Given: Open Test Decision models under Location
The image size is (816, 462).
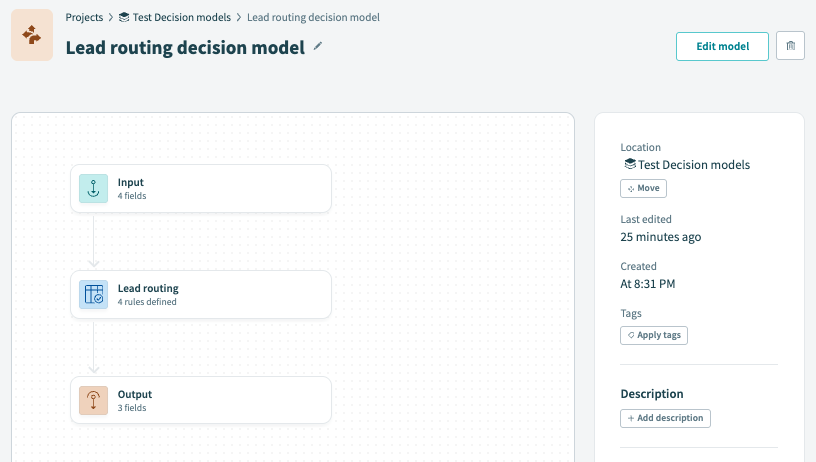Looking at the screenshot, I should [x=694, y=165].
